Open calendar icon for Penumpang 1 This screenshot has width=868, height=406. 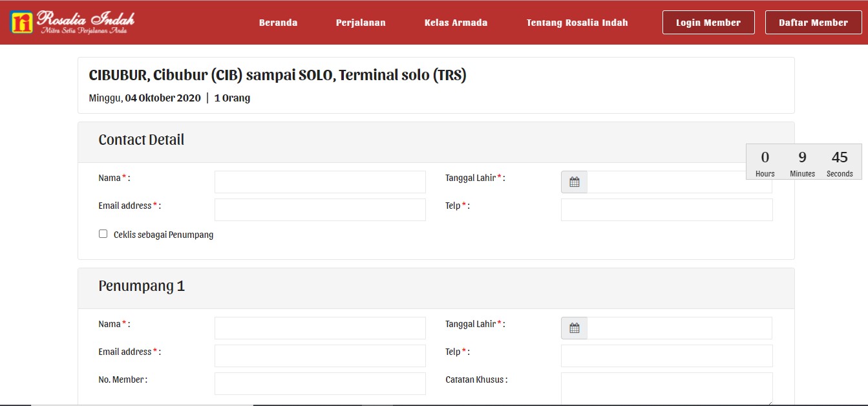(x=574, y=328)
